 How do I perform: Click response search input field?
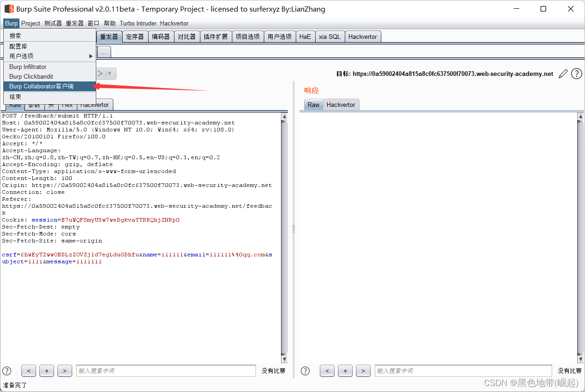[x=463, y=371]
